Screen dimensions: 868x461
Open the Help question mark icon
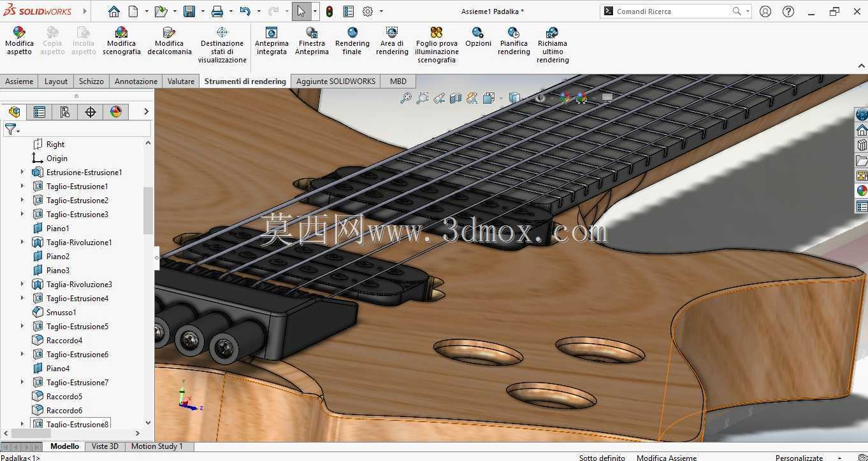pos(788,11)
